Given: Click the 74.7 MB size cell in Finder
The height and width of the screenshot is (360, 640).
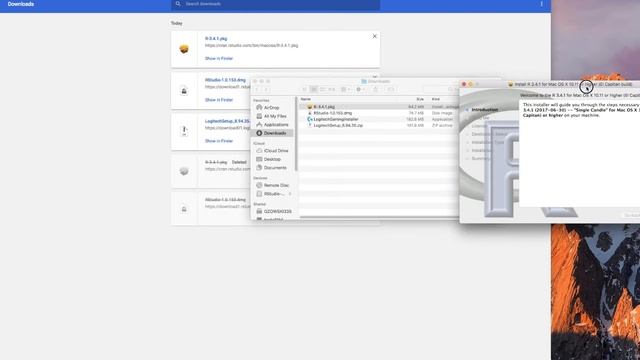Looking at the screenshot, I should pos(416,113).
